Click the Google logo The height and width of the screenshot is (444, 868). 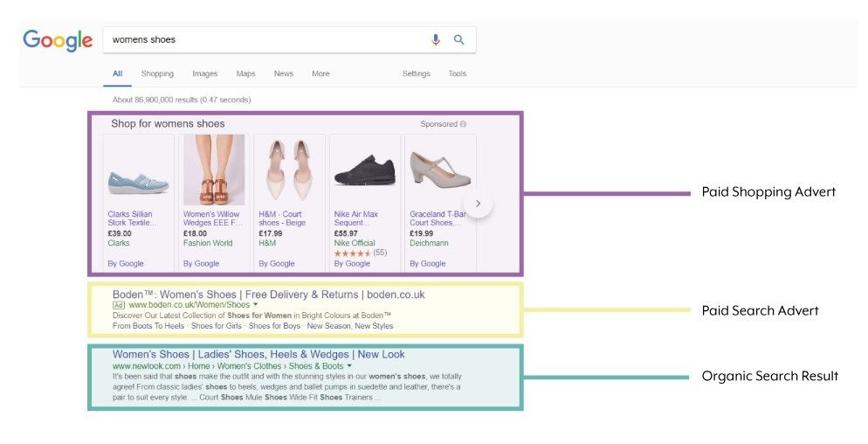58,40
